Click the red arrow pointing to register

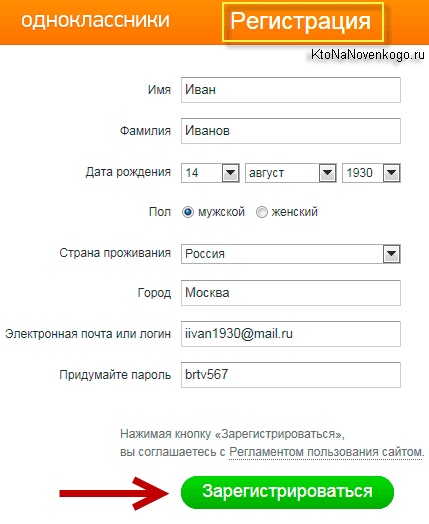click(114, 493)
